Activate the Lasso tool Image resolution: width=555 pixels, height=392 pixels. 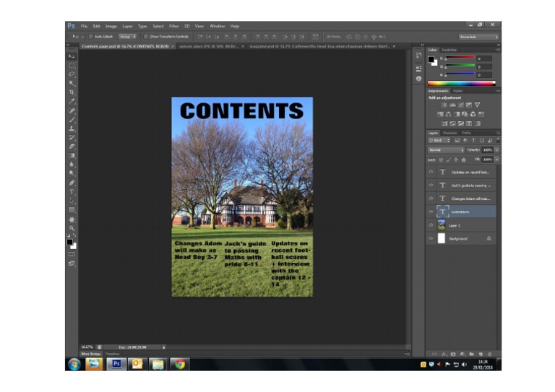click(x=72, y=74)
